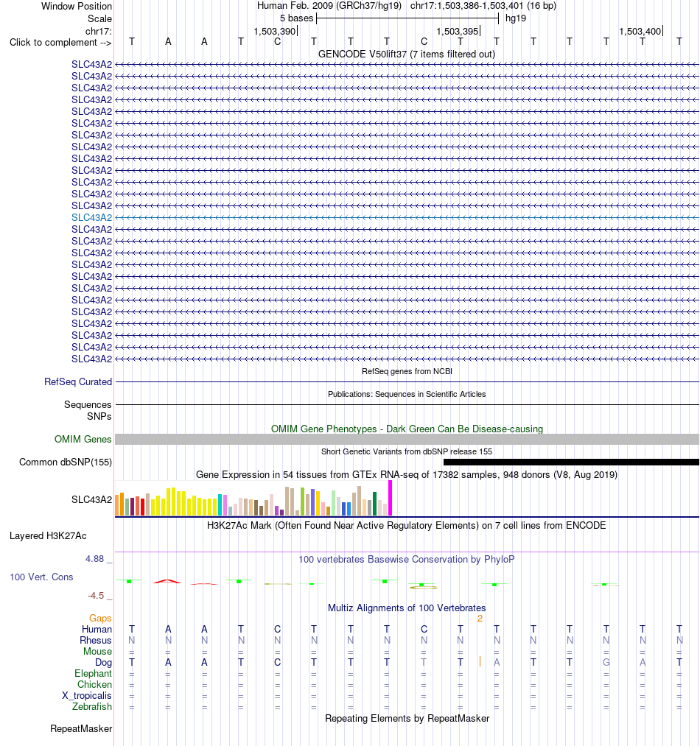The width and height of the screenshot is (700, 746).
Task: Click the red PhyloP conservation peak
Action: tap(167, 581)
